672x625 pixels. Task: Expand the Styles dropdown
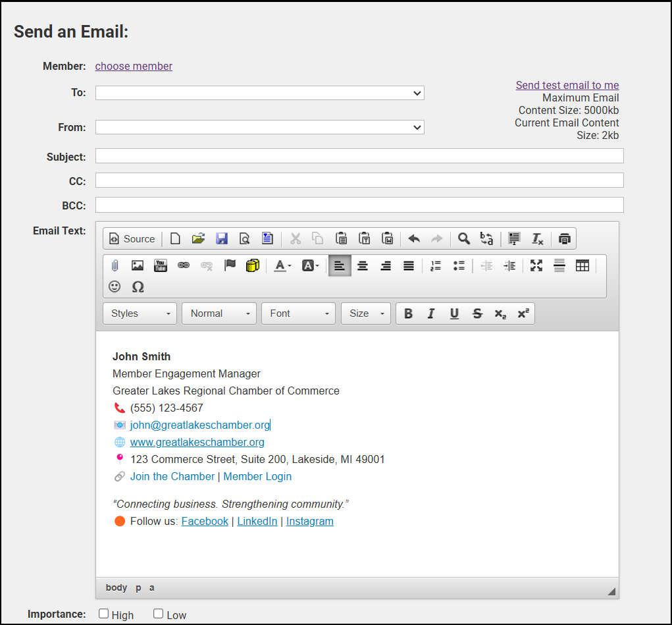pos(140,313)
